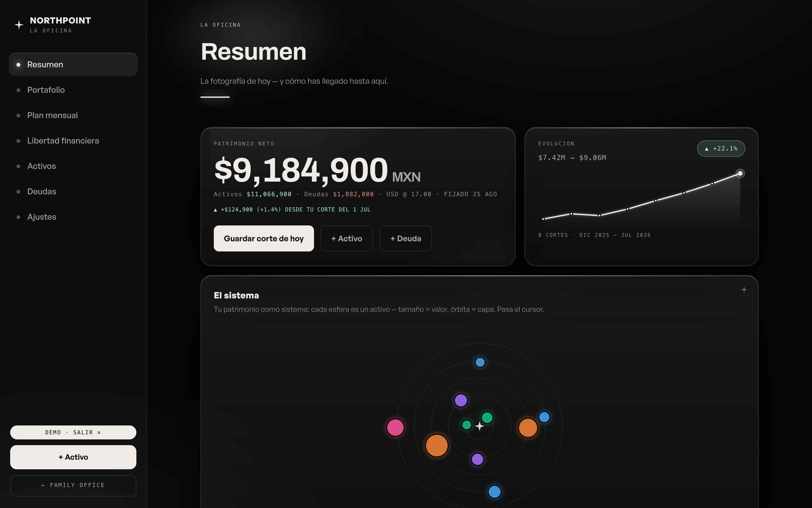Navigate to Activos

point(73,166)
